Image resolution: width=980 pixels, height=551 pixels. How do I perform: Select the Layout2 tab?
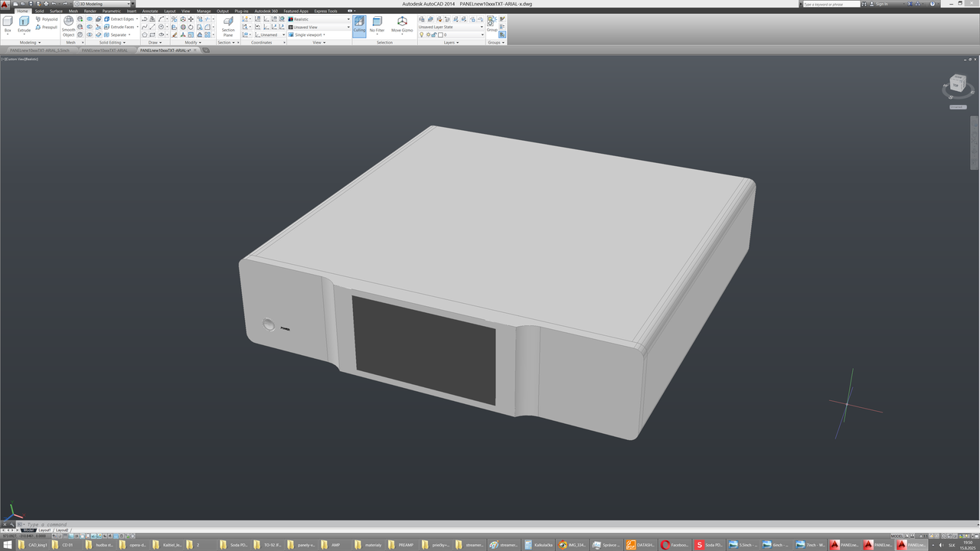pyautogui.click(x=62, y=530)
